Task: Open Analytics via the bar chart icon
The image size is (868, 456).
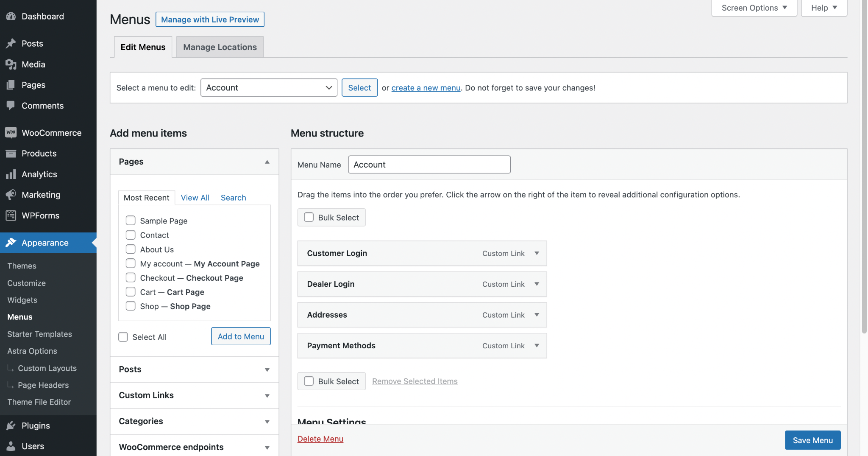Action: (11, 174)
